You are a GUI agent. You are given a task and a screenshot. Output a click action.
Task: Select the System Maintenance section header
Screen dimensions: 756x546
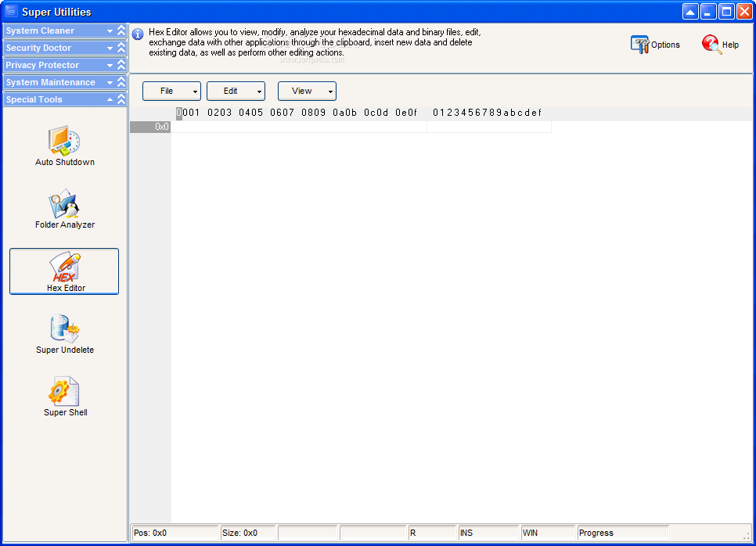tap(65, 82)
